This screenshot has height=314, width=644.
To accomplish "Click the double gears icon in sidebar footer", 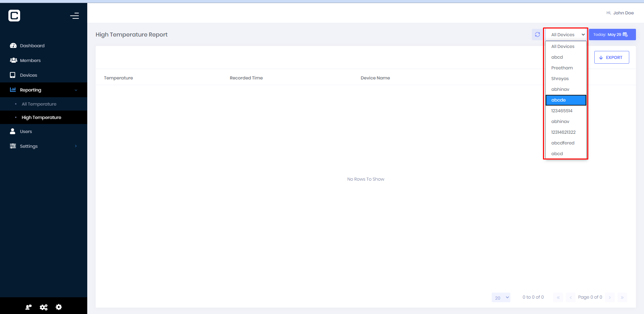I will click(44, 307).
